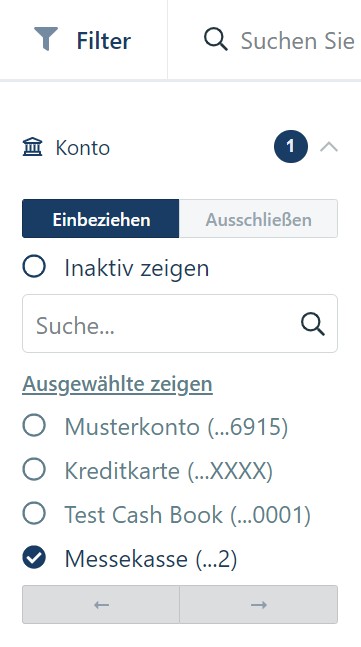
Task: Click the magnifier icon in top search bar
Action: (x=215, y=40)
